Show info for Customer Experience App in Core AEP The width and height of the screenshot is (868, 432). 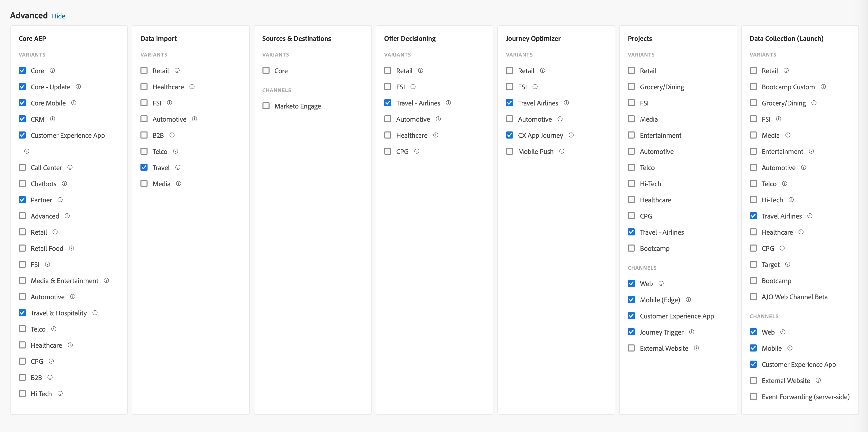(27, 151)
